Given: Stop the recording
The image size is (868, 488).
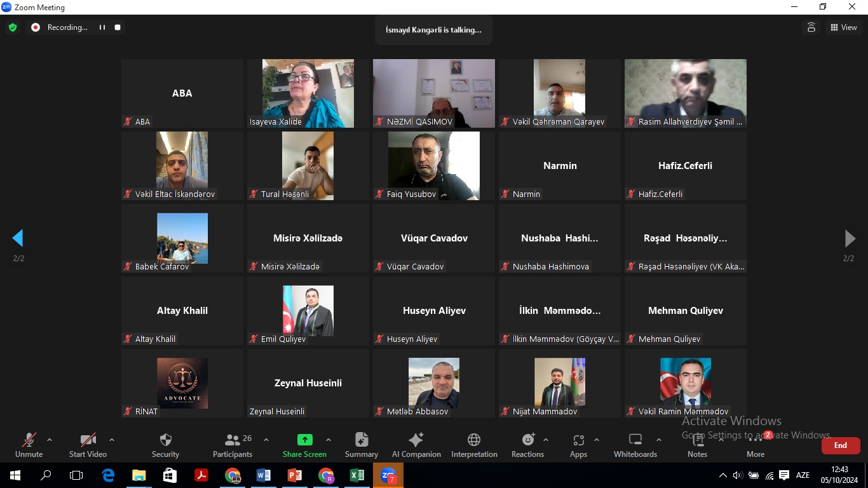Looking at the screenshot, I should point(118,27).
